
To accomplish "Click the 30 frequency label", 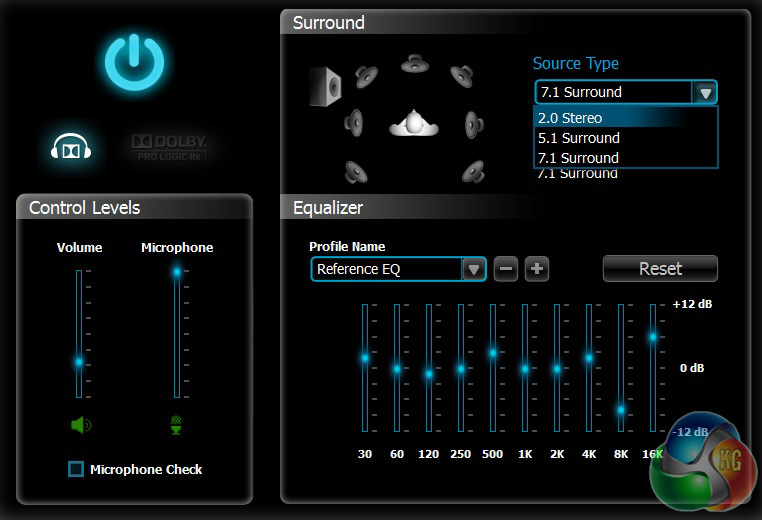I will [365, 454].
